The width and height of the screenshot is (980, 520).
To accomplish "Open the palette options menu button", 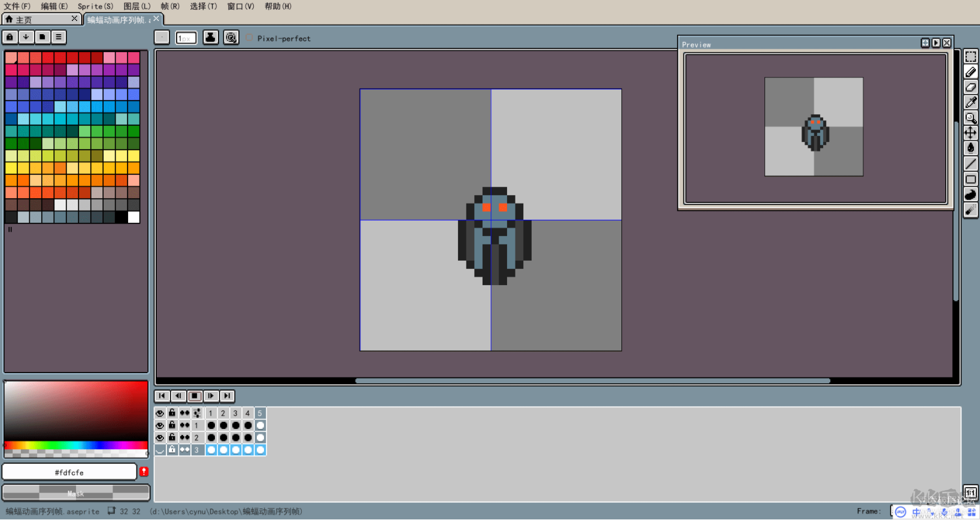I will pyautogui.click(x=58, y=37).
